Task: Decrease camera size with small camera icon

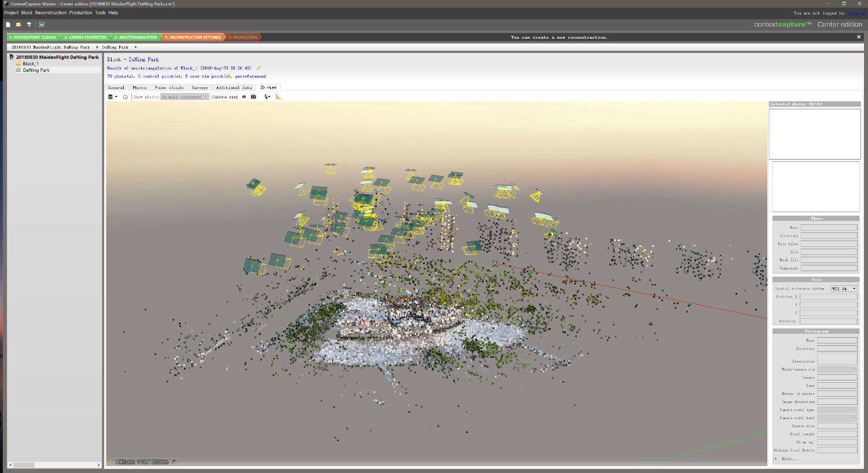Action: (244, 97)
